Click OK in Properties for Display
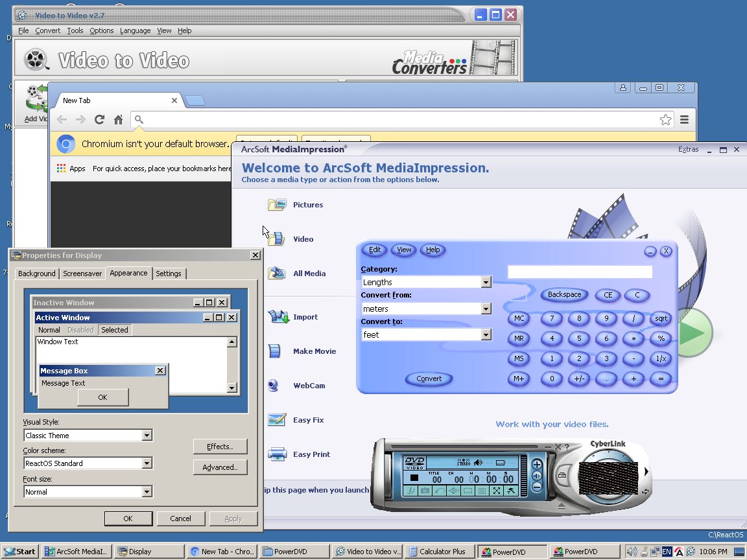 pyautogui.click(x=128, y=519)
